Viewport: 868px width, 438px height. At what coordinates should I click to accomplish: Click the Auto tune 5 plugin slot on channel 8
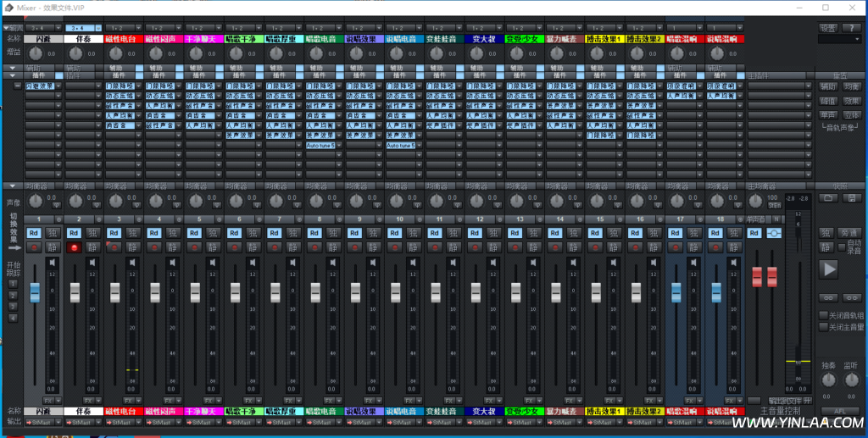(x=323, y=146)
